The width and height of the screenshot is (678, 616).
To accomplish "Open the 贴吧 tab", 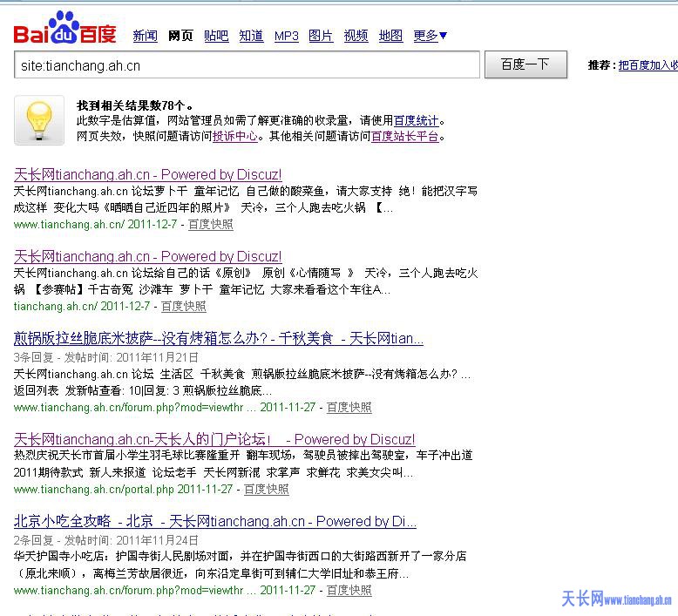I will point(216,36).
